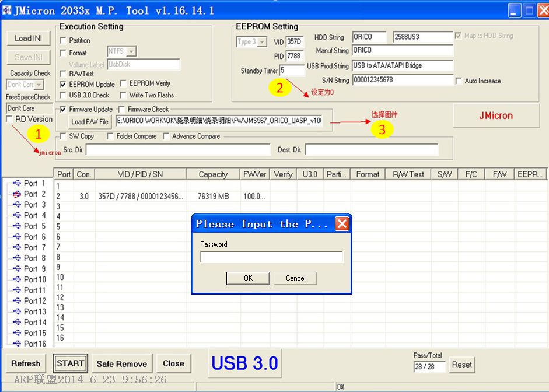Click the JMicron app icon in title bar
This screenshot has height=392, width=549.
pyautogui.click(x=6, y=10)
